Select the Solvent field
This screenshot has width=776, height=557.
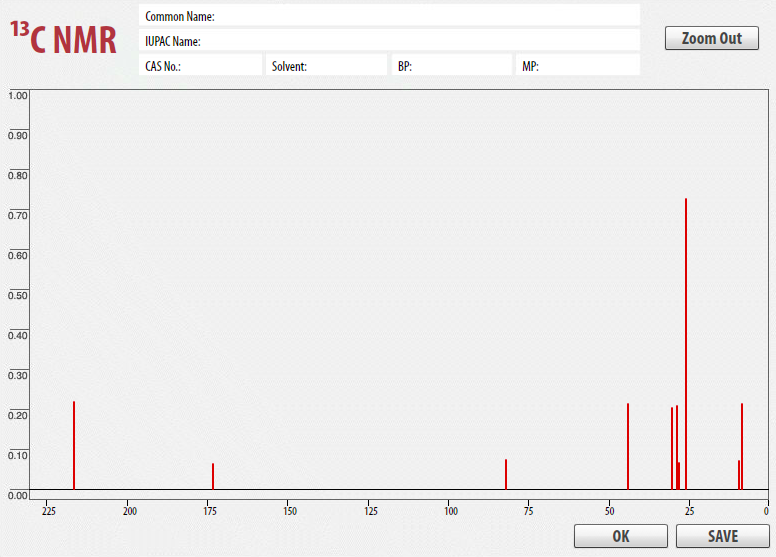click(x=327, y=65)
